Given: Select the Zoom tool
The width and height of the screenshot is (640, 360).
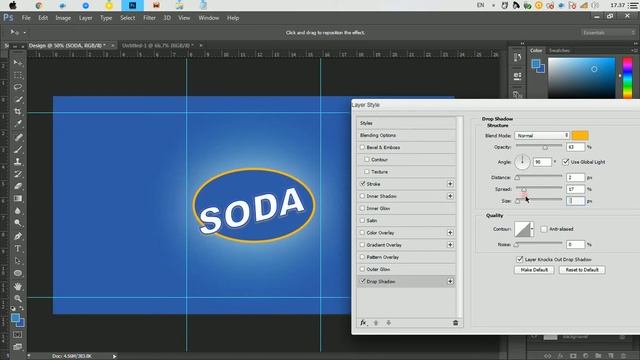Looking at the screenshot, I should point(18,299).
